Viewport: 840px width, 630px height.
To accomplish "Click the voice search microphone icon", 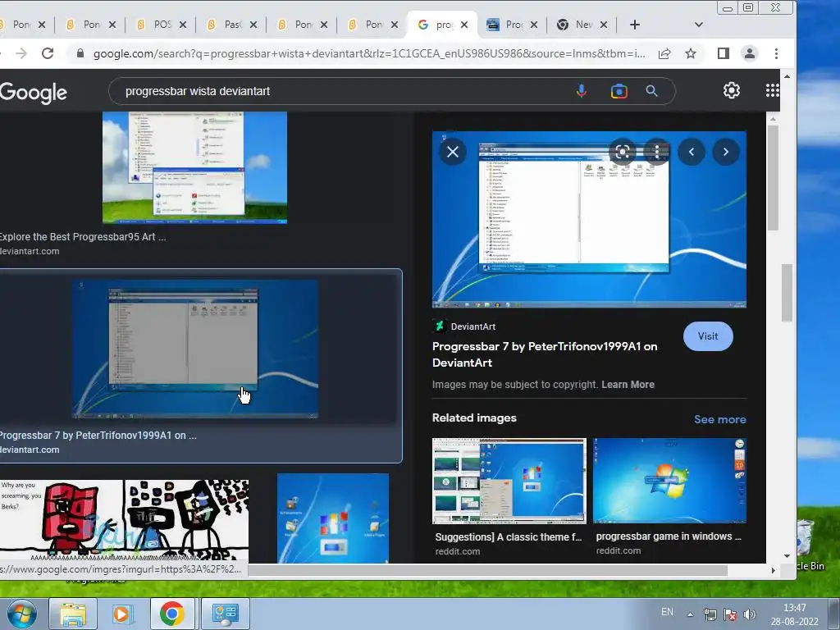I will point(582,91).
